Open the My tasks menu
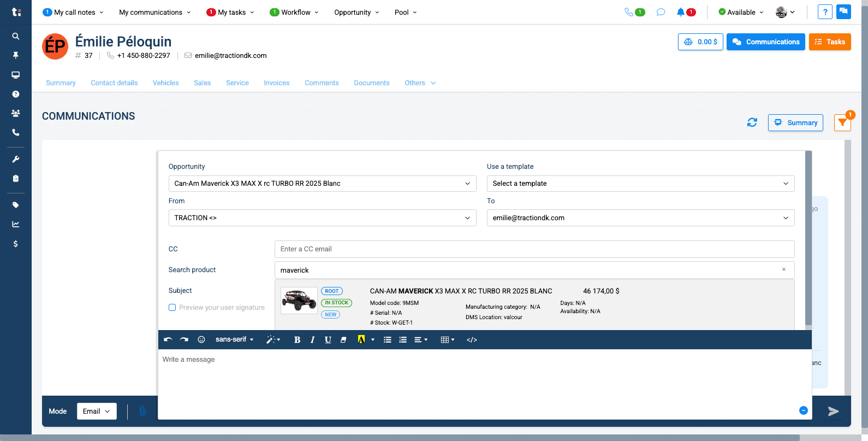 tap(230, 12)
